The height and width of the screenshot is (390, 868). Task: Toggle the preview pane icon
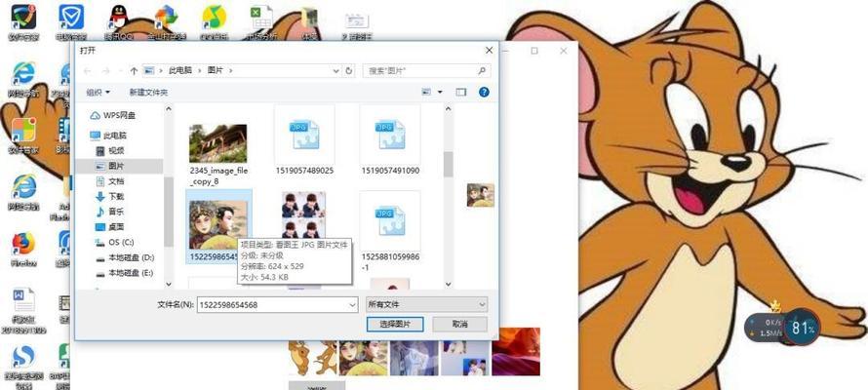[x=460, y=92]
